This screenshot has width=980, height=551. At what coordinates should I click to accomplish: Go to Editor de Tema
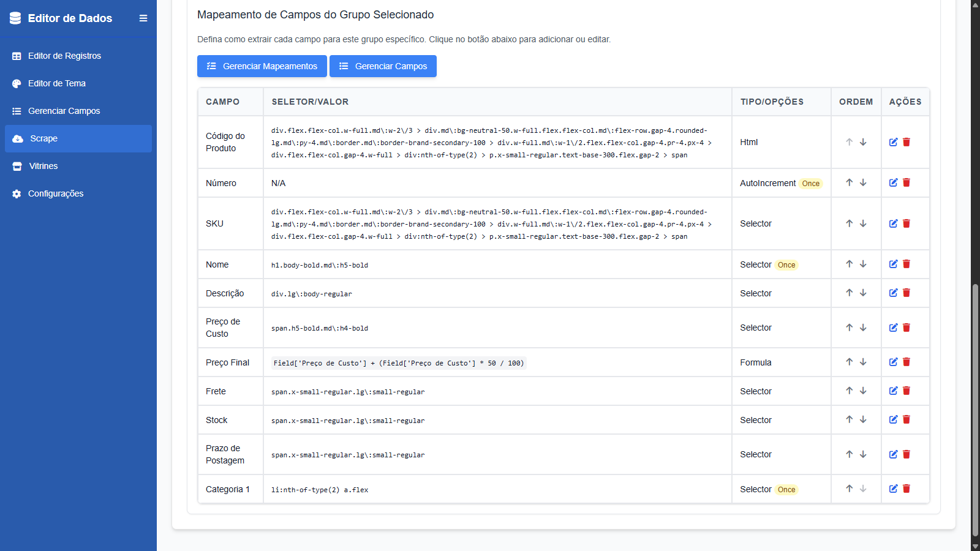pos(56,83)
